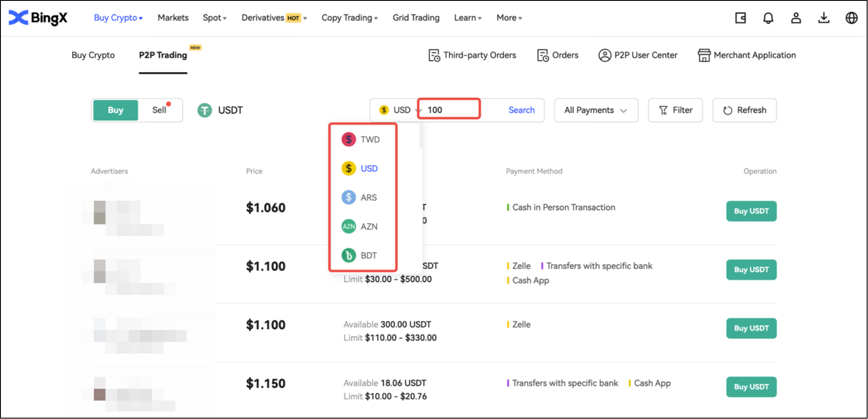This screenshot has height=419, width=868.
Task: Click the Refresh button
Action: pos(744,110)
